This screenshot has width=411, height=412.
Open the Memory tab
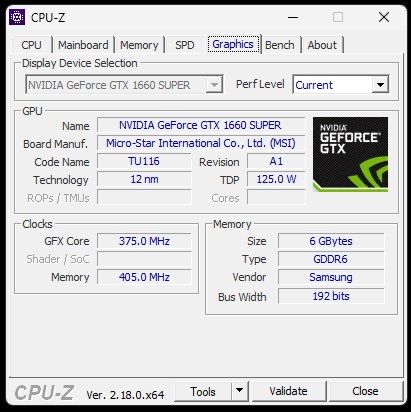139,45
